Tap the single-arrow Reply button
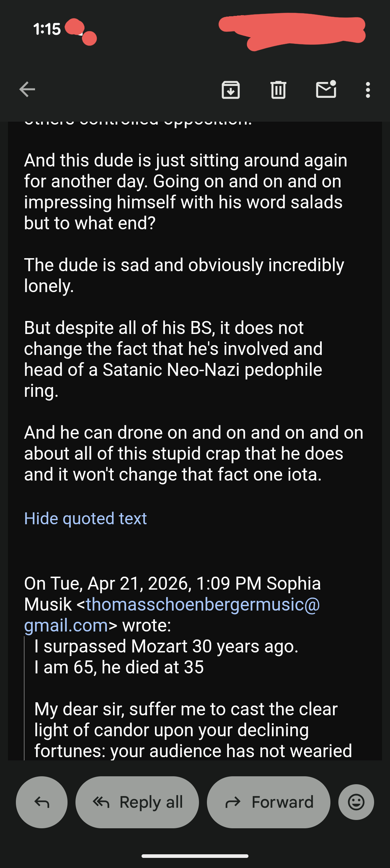The width and height of the screenshot is (390, 868). pyautogui.click(x=42, y=802)
